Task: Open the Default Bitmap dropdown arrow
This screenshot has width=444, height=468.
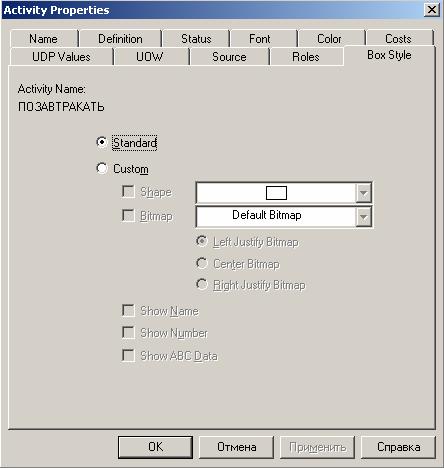Action: coord(363,217)
